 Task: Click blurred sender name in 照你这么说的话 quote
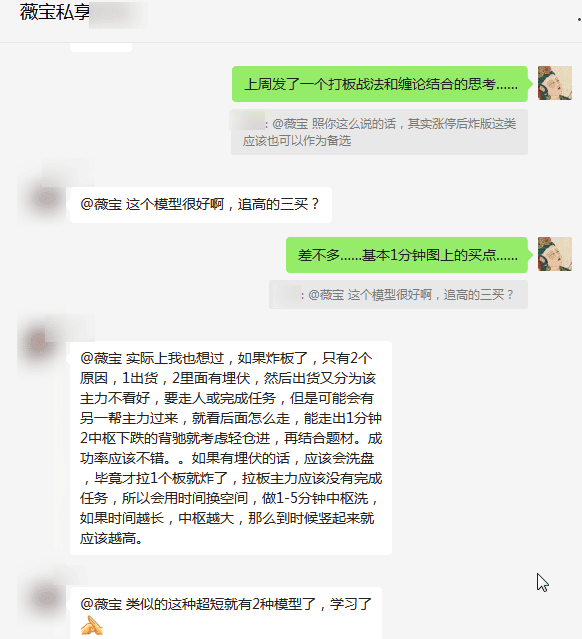[247, 120]
